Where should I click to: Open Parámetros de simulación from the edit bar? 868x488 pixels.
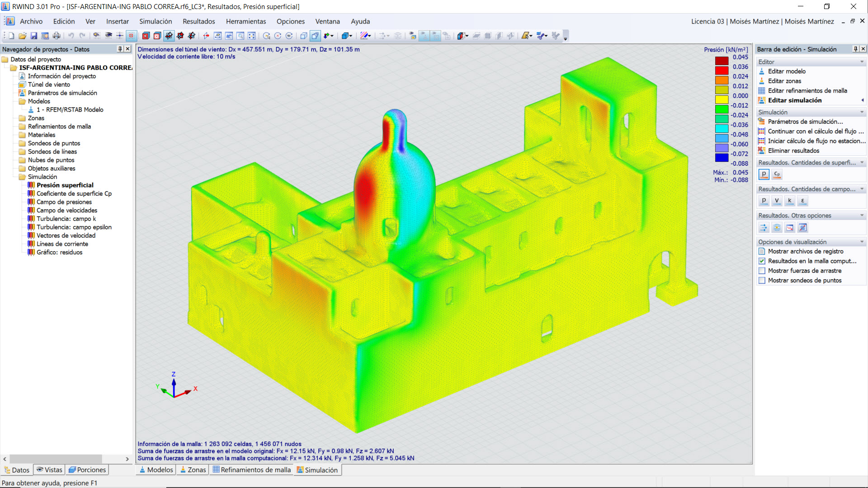click(804, 121)
